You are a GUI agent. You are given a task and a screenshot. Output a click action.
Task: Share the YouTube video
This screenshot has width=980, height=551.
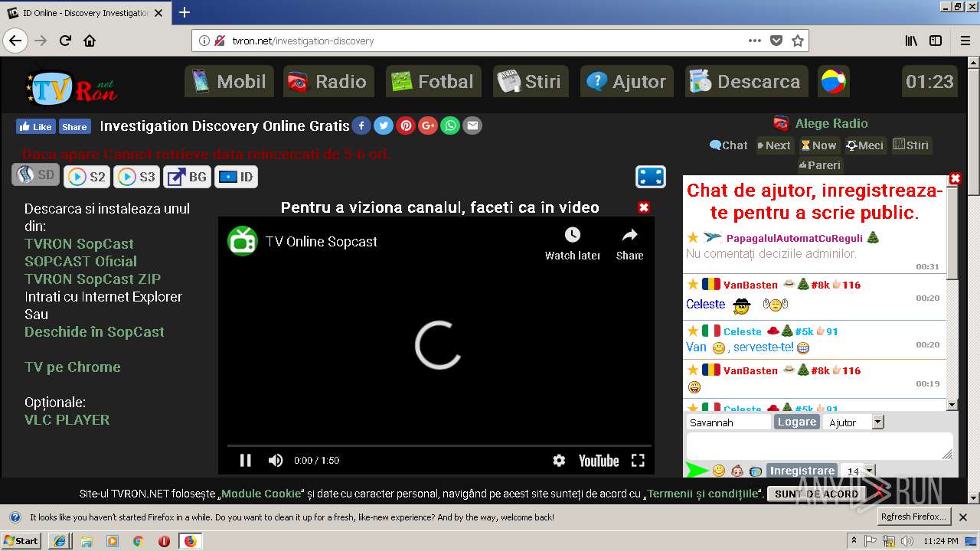pyautogui.click(x=629, y=243)
